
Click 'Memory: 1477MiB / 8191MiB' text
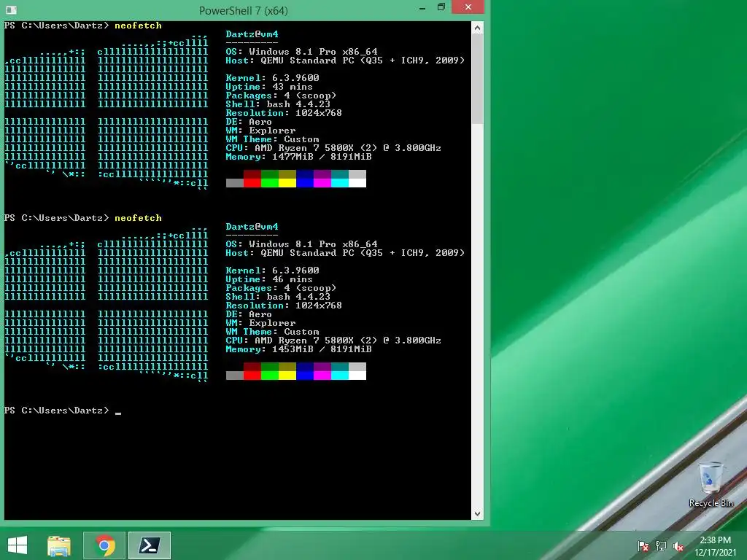coord(298,157)
